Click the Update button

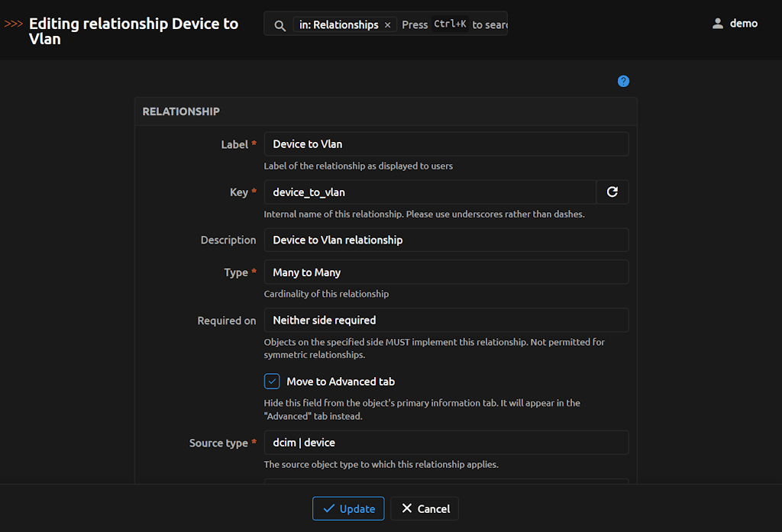(x=348, y=509)
